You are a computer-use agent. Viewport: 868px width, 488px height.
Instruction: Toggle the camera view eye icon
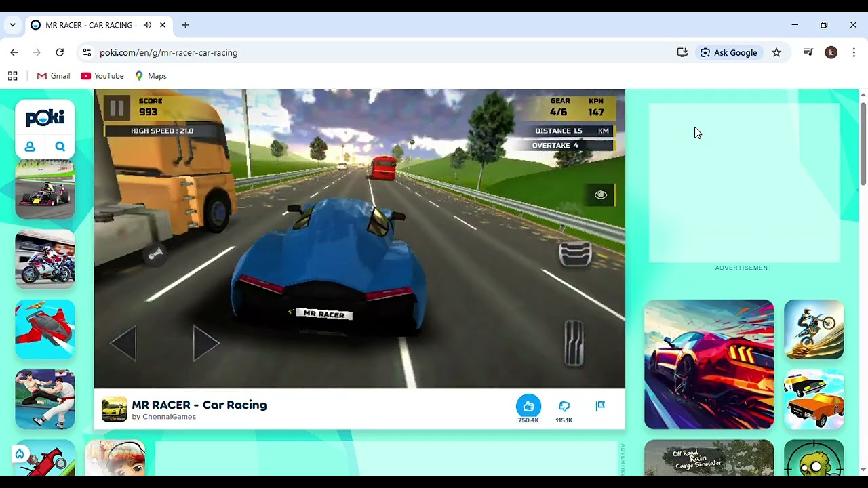click(601, 195)
